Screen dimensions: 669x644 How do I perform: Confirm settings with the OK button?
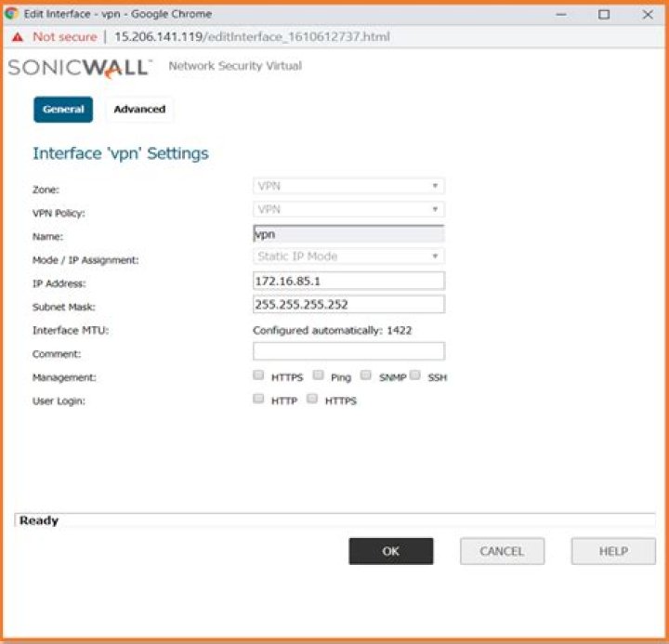click(391, 551)
